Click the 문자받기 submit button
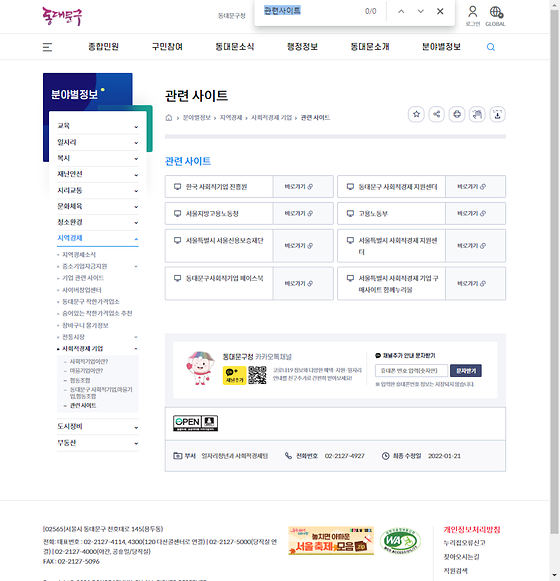560x581 pixels. tap(466, 371)
